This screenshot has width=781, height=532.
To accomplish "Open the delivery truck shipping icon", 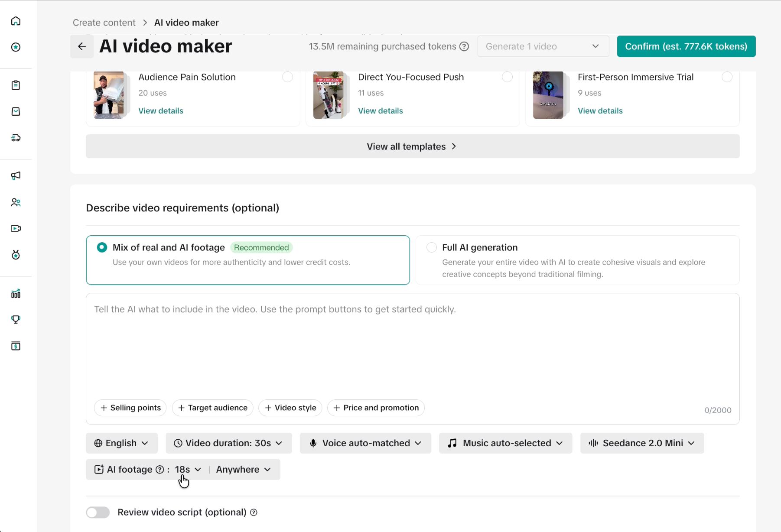I will tap(16, 138).
